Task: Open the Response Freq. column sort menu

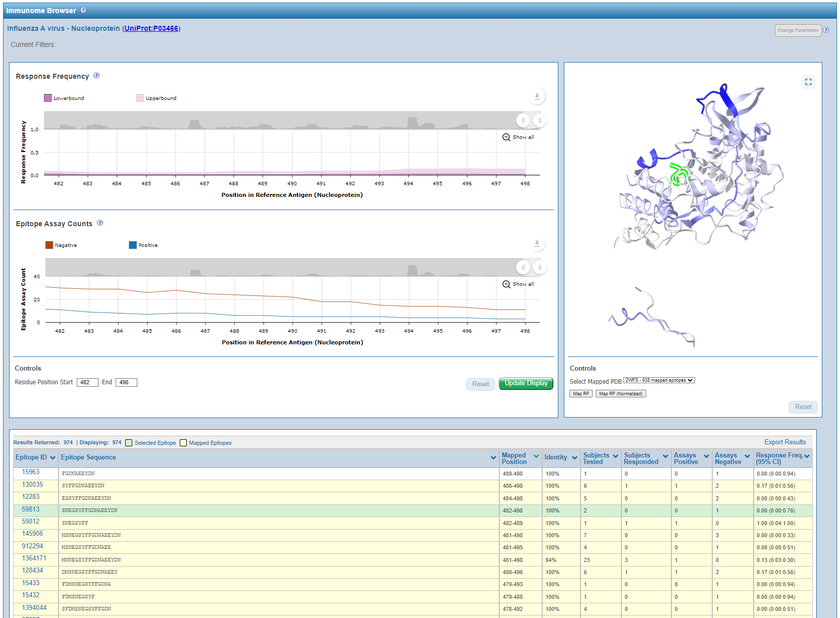Action: (807, 456)
